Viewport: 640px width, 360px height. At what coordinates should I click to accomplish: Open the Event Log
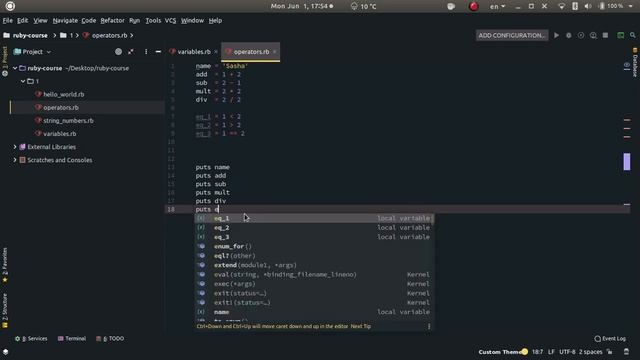pyautogui.click(x=610, y=339)
